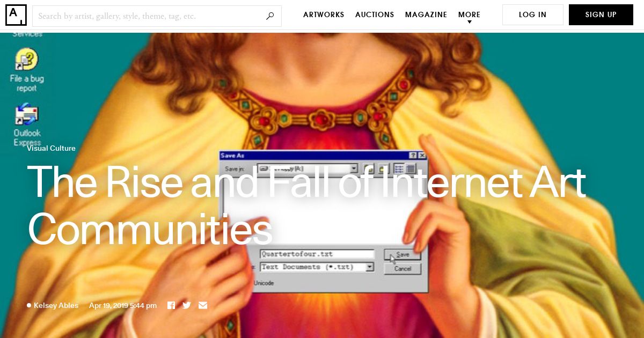Open author Kelsey Ables' page
Viewport: 644px width, 338px height.
[56, 305]
